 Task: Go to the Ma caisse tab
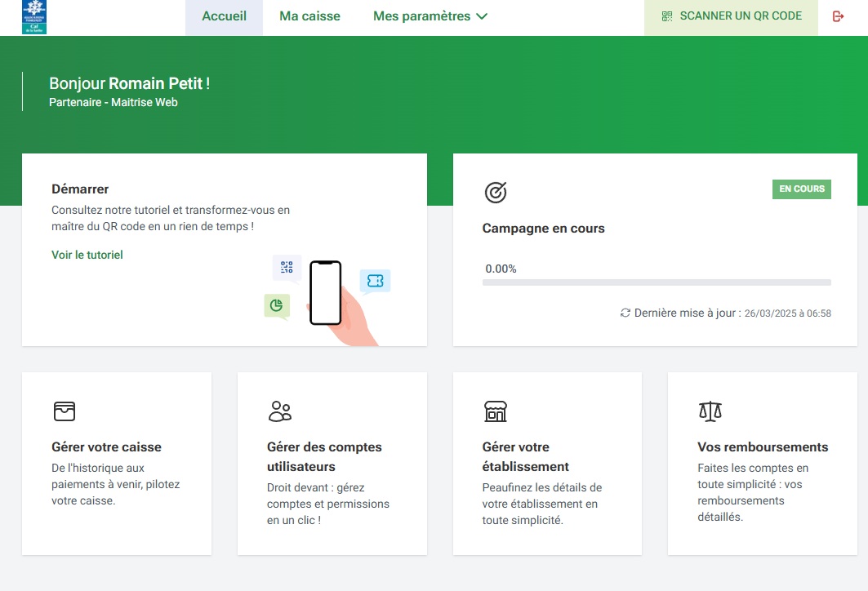(309, 16)
